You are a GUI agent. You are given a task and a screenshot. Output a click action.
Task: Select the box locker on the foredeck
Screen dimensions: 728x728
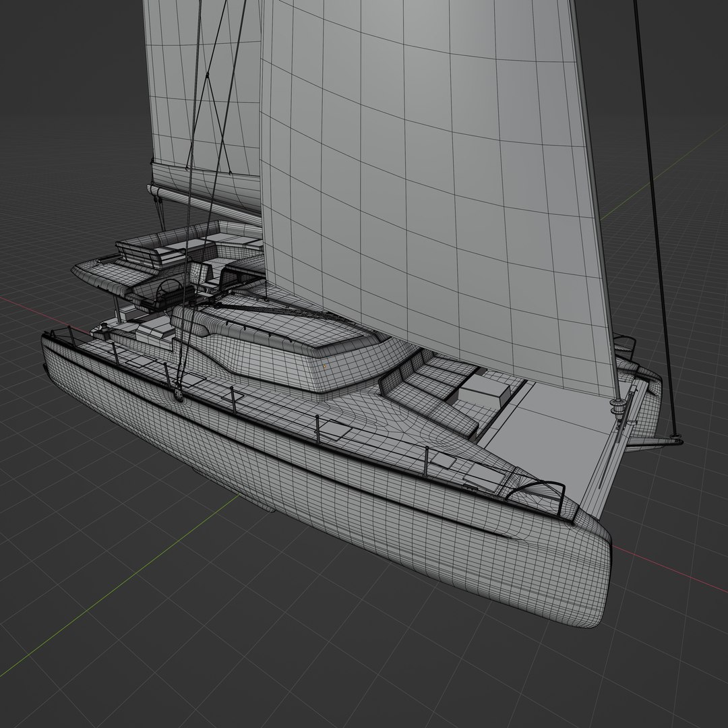coord(485,389)
